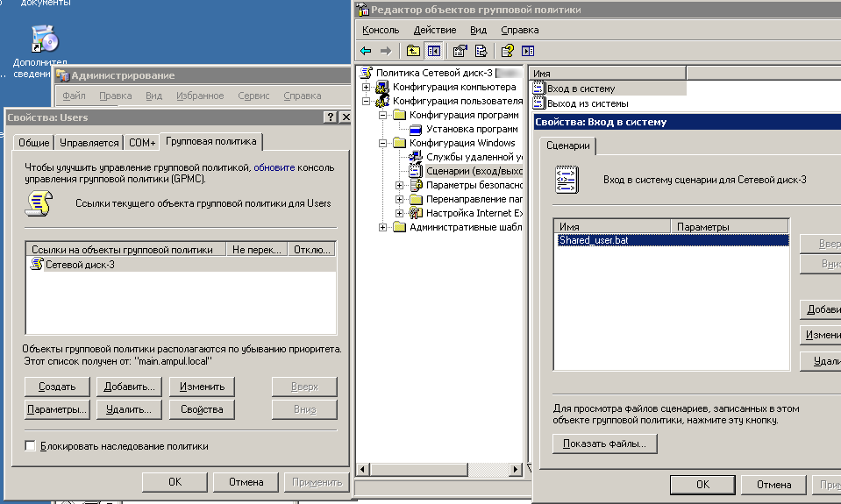The height and width of the screenshot is (504, 841).
Task: Click the Up one level folder icon
Action: [413, 51]
